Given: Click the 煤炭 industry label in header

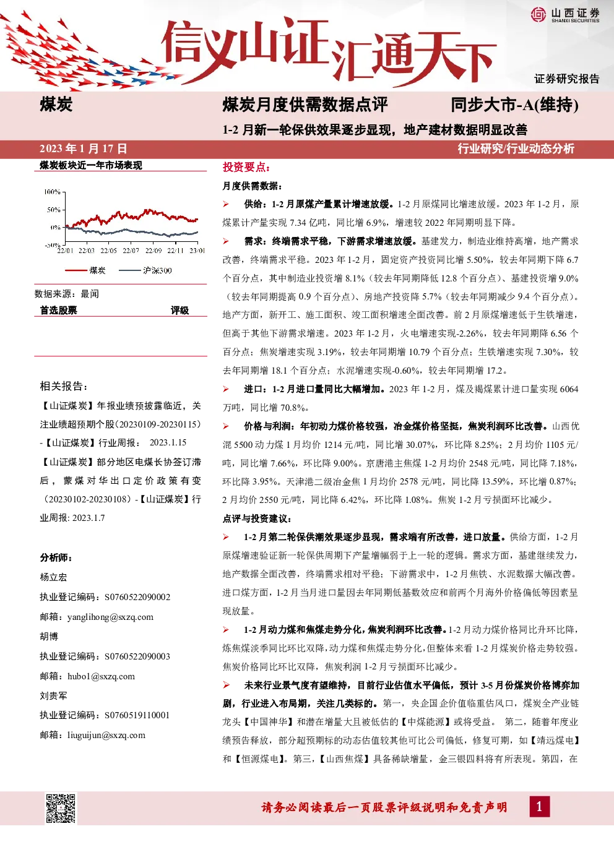Looking at the screenshot, I should (56, 105).
